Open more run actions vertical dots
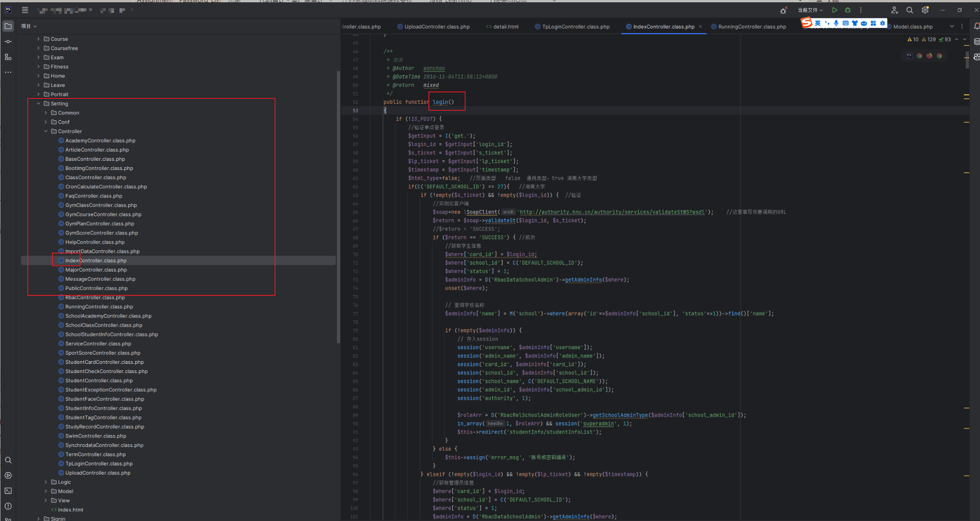980x521 pixels. [861, 10]
